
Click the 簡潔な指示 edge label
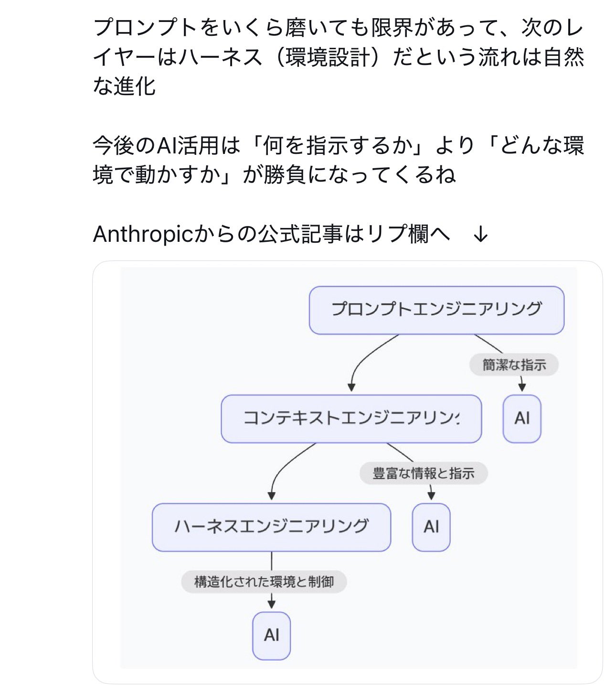pos(514,366)
